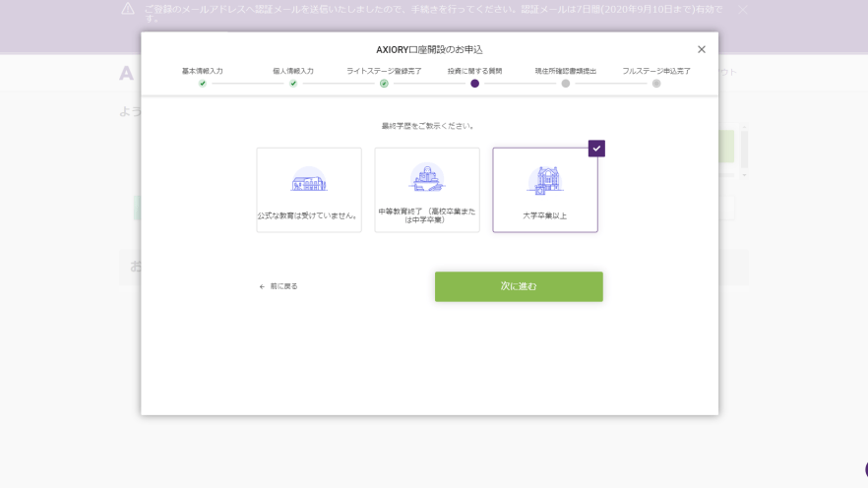Click the 最終学歴をご教示ください prompt text
The width and height of the screenshot is (868, 488).
tap(428, 126)
